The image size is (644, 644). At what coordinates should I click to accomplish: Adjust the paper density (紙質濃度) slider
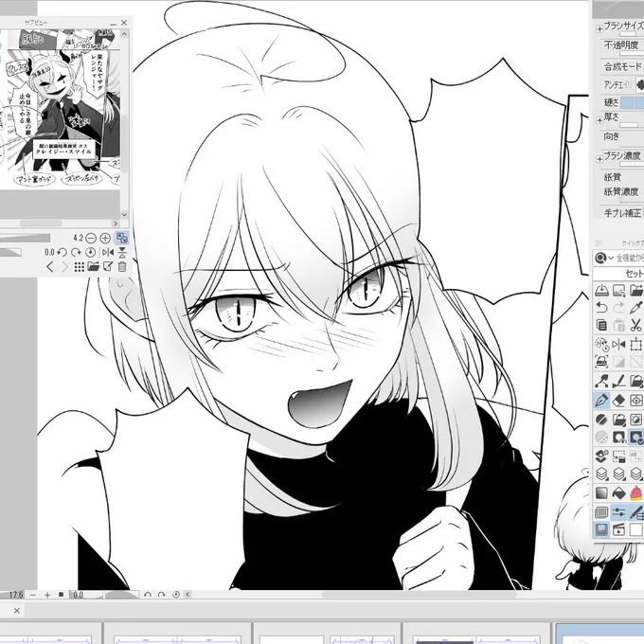tap(632, 200)
